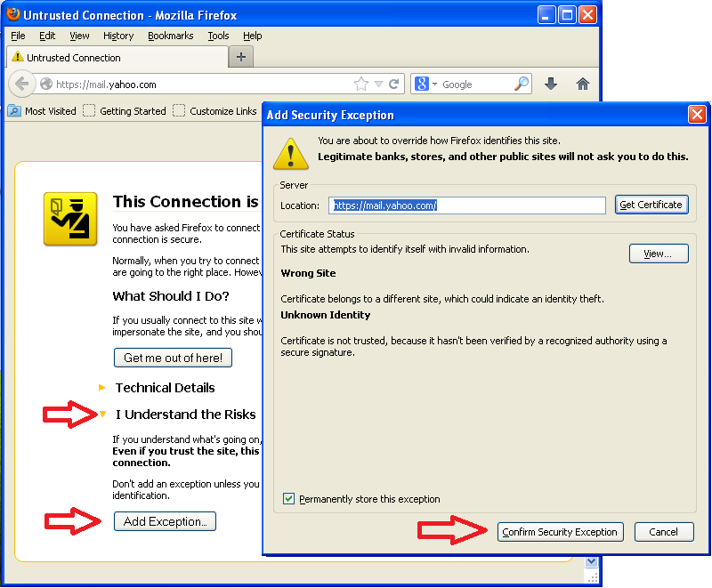This screenshot has height=588, width=712.
Task: Select the Untrusted Connection tab
Action: pyautogui.click(x=117, y=58)
